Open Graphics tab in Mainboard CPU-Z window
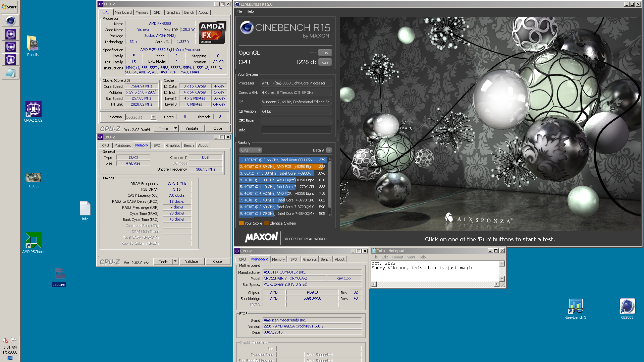The image size is (644, 362). [x=310, y=259]
